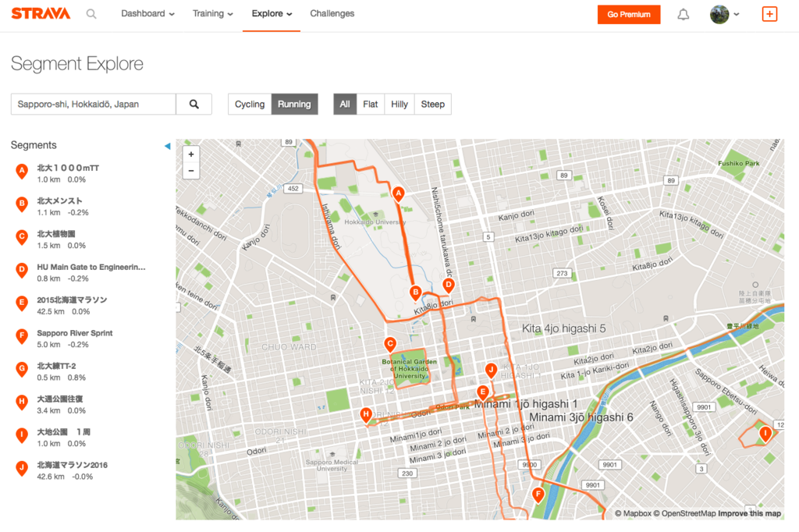Screen dimensions: 799x532
Task: Click list pin B for 北大メンスト
Action: click(21, 204)
